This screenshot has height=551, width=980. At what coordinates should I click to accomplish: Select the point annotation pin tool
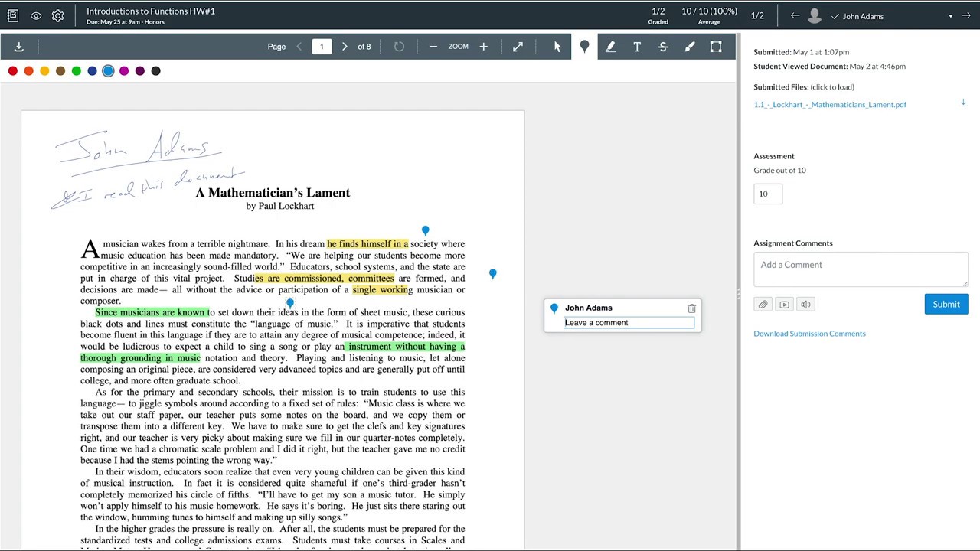(584, 47)
